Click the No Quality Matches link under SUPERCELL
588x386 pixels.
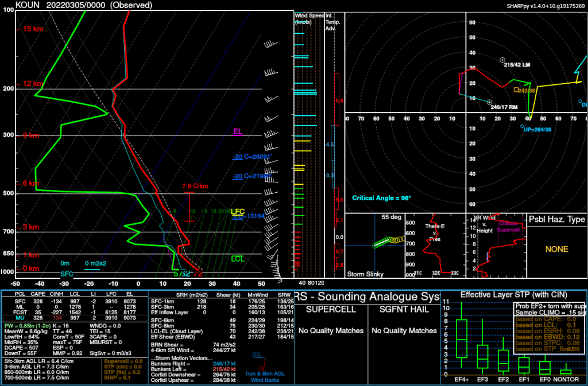point(330,331)
